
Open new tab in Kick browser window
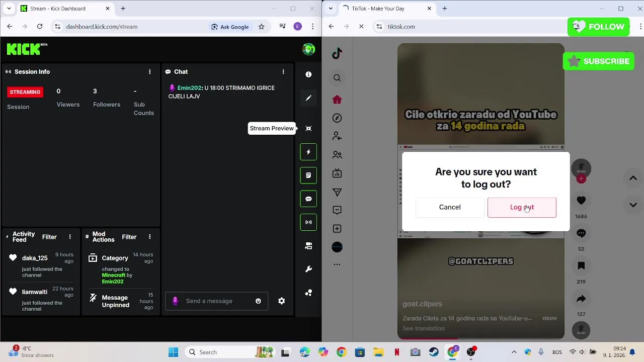tap(123, 9)
